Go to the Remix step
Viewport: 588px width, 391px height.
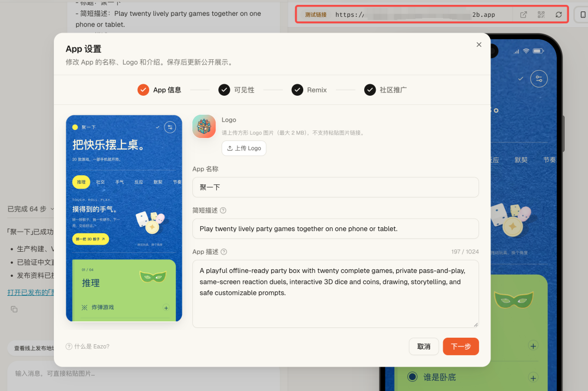[309, 90]
